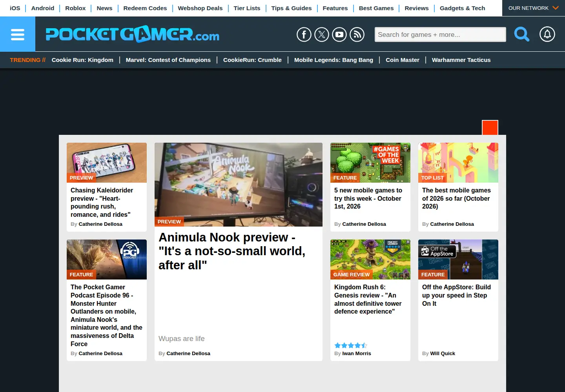Viewport: 565px width, 392px height.
Task: Open trending CookieRun: Crumble
Action: (x=252, y=60)
